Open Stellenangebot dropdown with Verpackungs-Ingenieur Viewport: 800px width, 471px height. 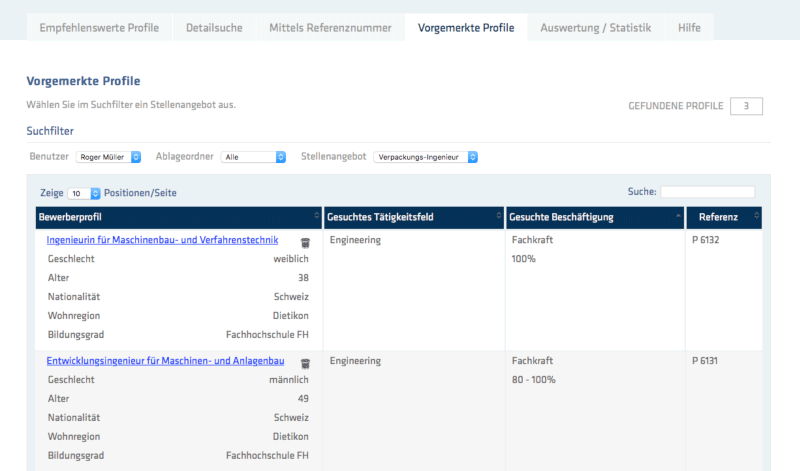pos(426,157)
